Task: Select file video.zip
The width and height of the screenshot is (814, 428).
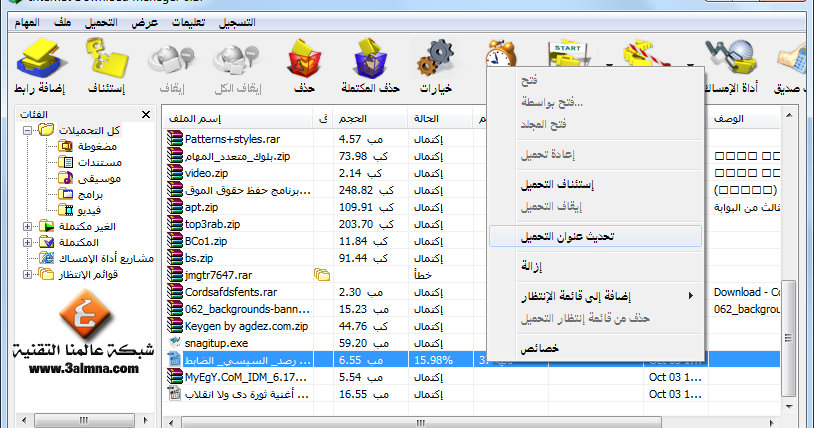Action: point(206,173)
